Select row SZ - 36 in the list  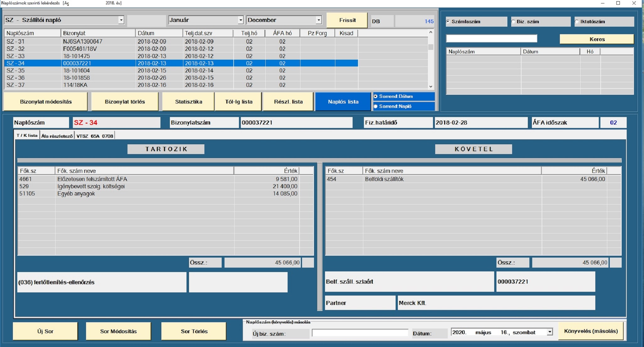[x=181, y=78]
